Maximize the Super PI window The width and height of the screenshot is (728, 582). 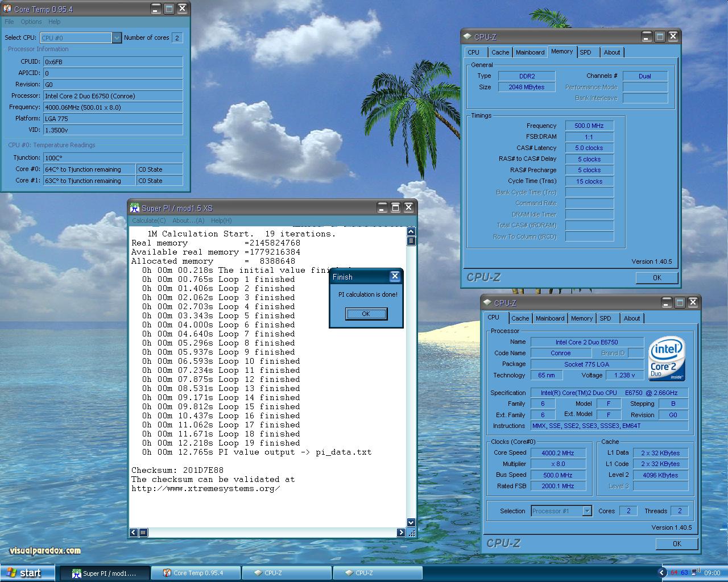(395, 207)
